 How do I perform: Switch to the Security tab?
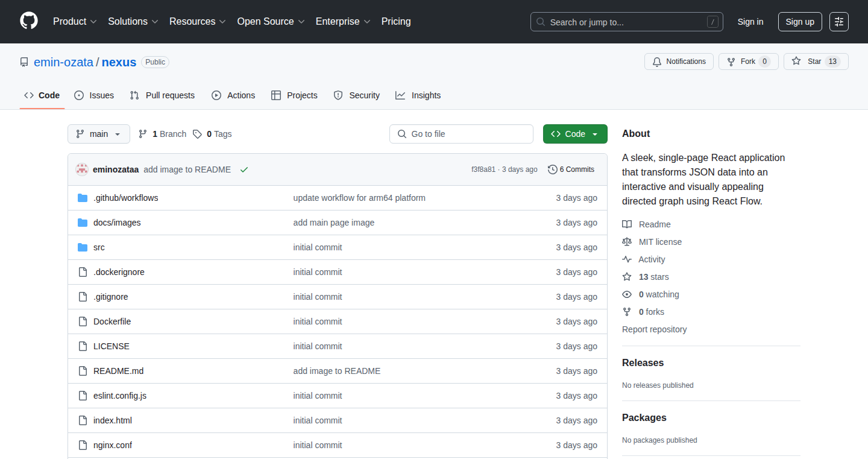[x=356, y=95]
